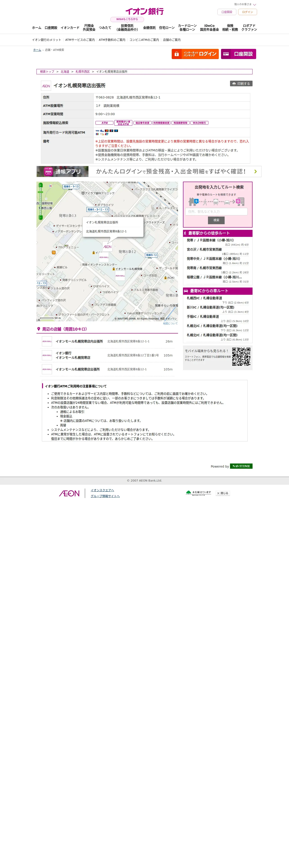Screen dimensions: 289x868
Task: Open nearby store イオンモール札幌発寒店出張所
Action: tap(78, 369)
